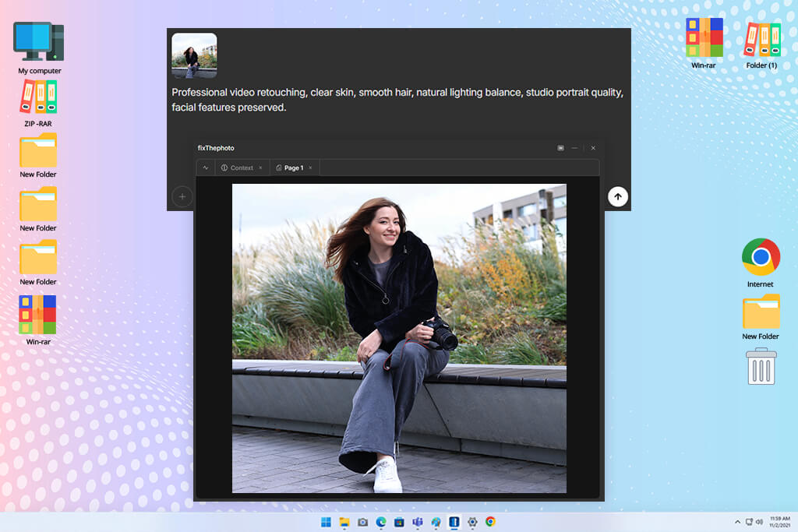Launch Chrome from the taskbar
Screen dimensions: 798x532
(490, 522)
